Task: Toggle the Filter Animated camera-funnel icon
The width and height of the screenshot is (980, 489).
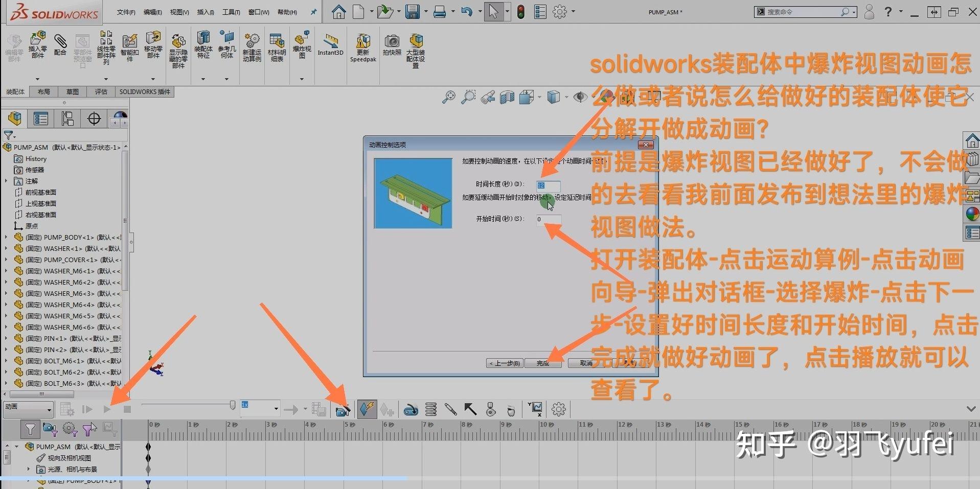Action: click(x=50, y=429)
